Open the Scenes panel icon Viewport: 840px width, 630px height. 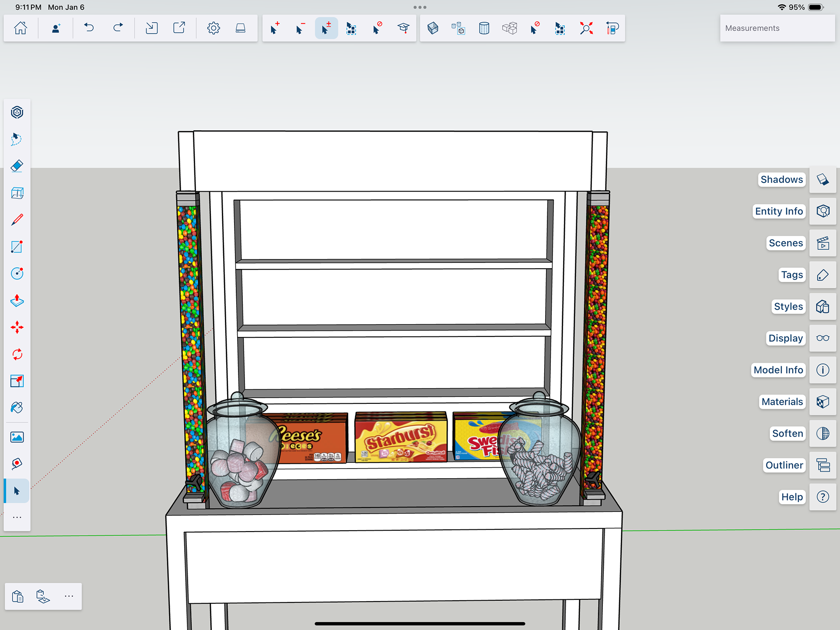(x=822, y=243)
